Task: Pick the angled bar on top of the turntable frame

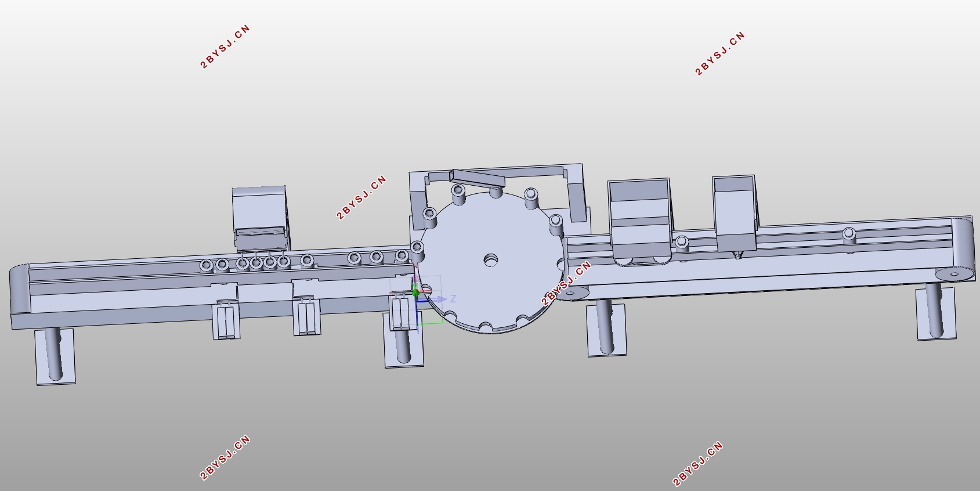Action: [x=478, y=178]
